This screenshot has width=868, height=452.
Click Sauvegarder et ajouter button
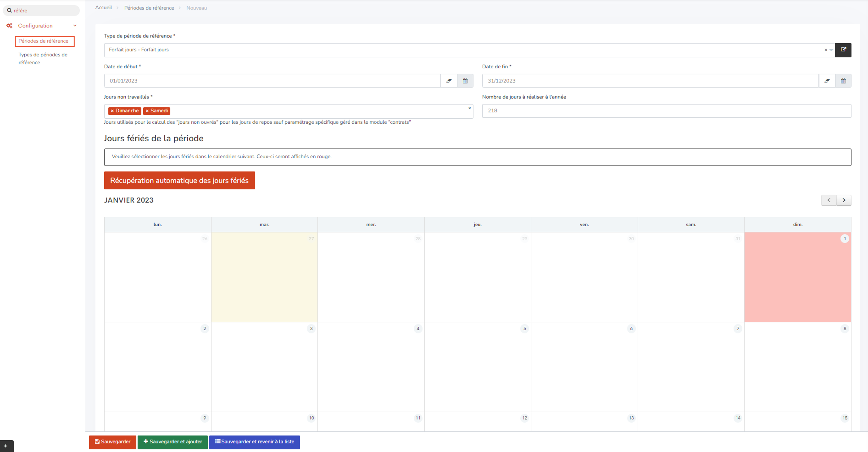(173, 442)
